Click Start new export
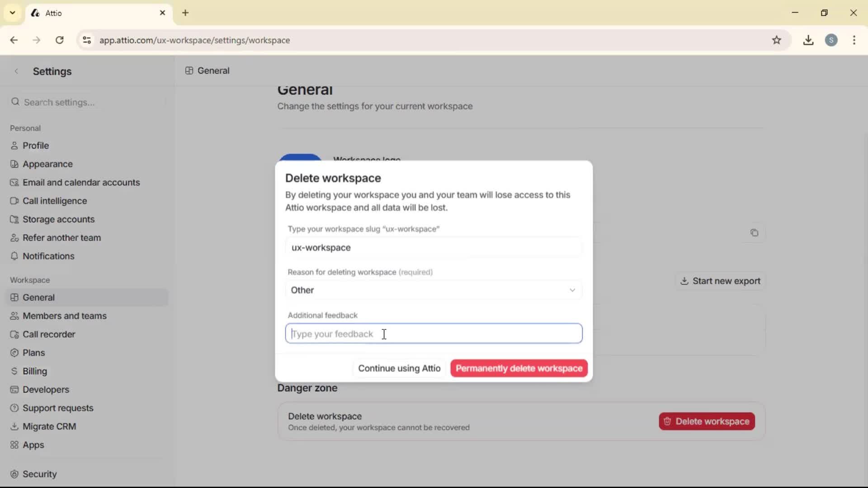This screenshot has width=868, height=488. point(721,281)
